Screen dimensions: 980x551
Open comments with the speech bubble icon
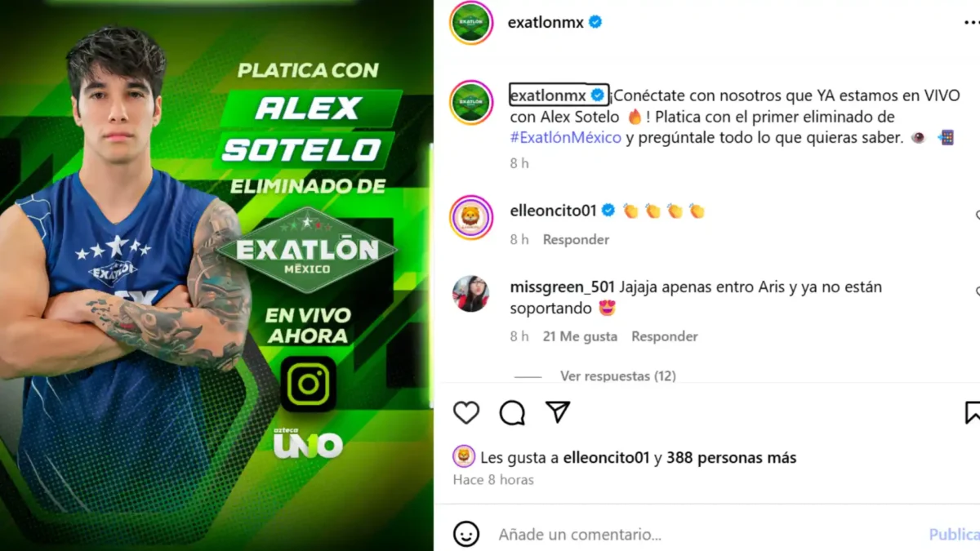coord(512,413)
